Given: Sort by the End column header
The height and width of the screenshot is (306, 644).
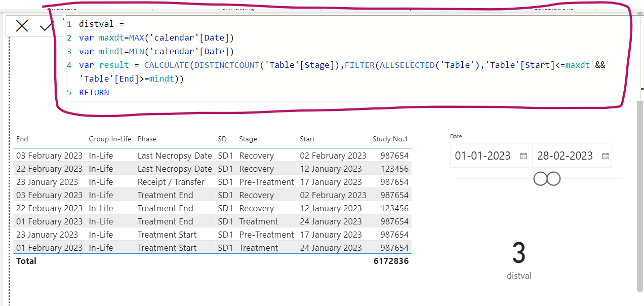Looking at the screenshot, I should 22,139.
